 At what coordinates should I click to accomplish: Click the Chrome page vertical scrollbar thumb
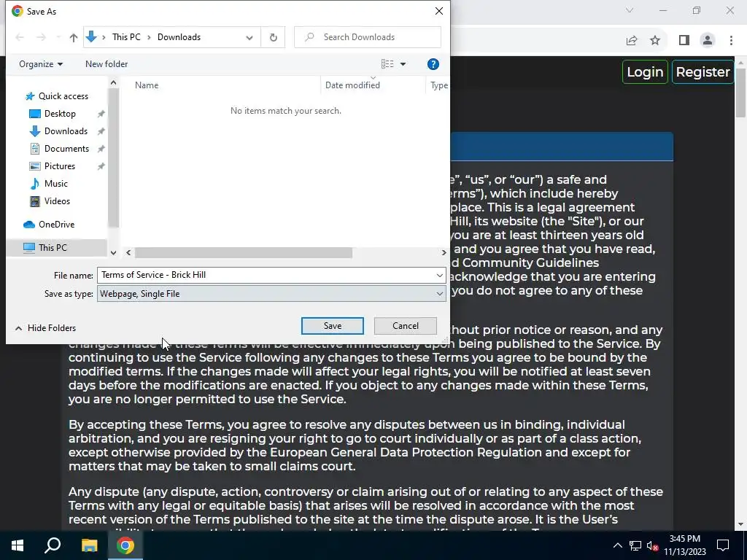click(741, 93)
